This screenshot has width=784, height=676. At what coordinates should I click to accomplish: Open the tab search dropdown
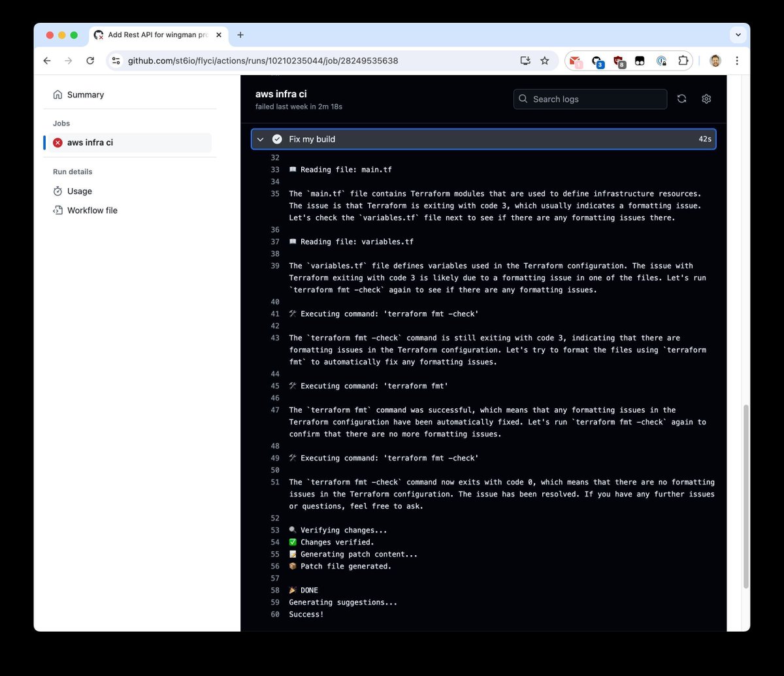(x=738, y=35)
